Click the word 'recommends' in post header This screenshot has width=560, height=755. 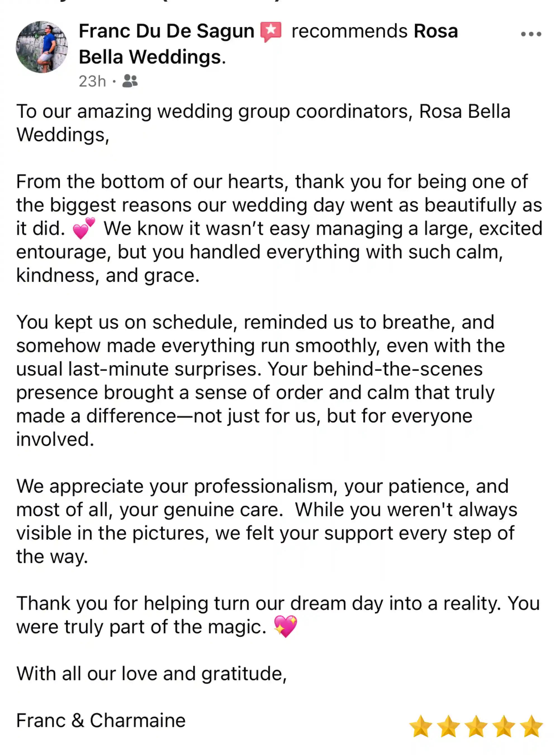tap(349, 31)
